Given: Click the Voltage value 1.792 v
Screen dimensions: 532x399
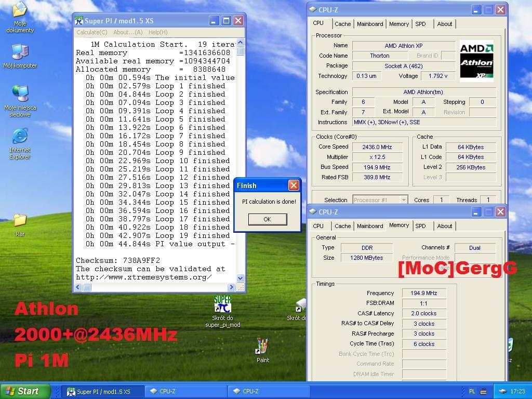Looking at the screenshot, I should 438,76.
